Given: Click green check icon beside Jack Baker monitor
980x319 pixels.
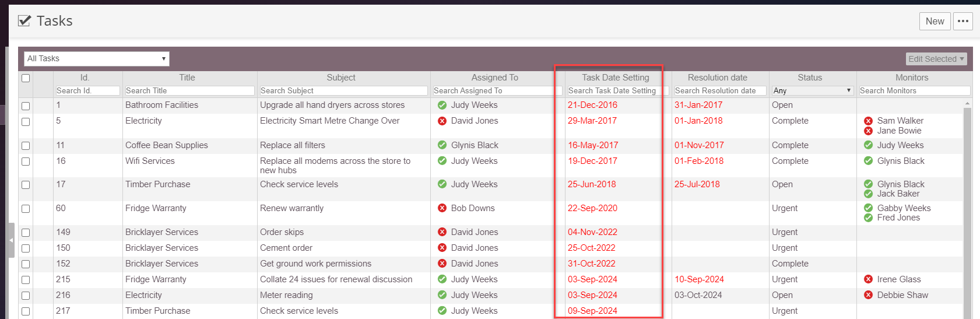Looking at the screenshot, I should tap(868, 194).
